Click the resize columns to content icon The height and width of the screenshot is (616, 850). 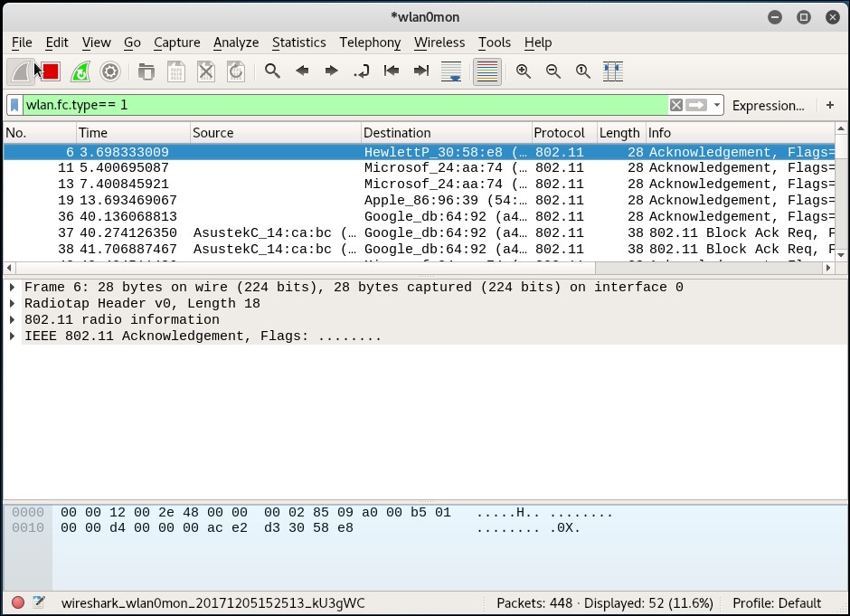(x=612, y=71)
